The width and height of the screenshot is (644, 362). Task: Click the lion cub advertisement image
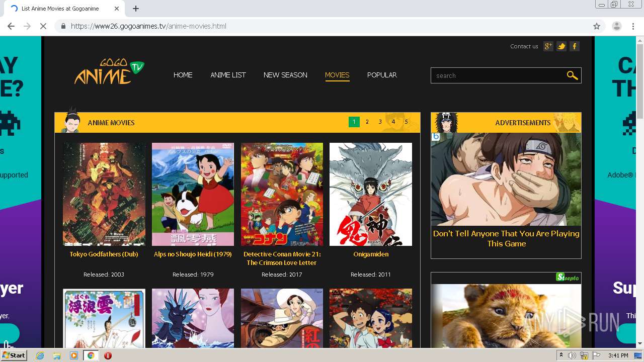point(506,315)
